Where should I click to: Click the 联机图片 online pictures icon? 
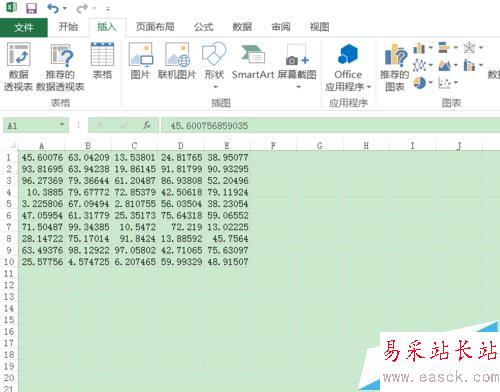[x=177, y=54]
